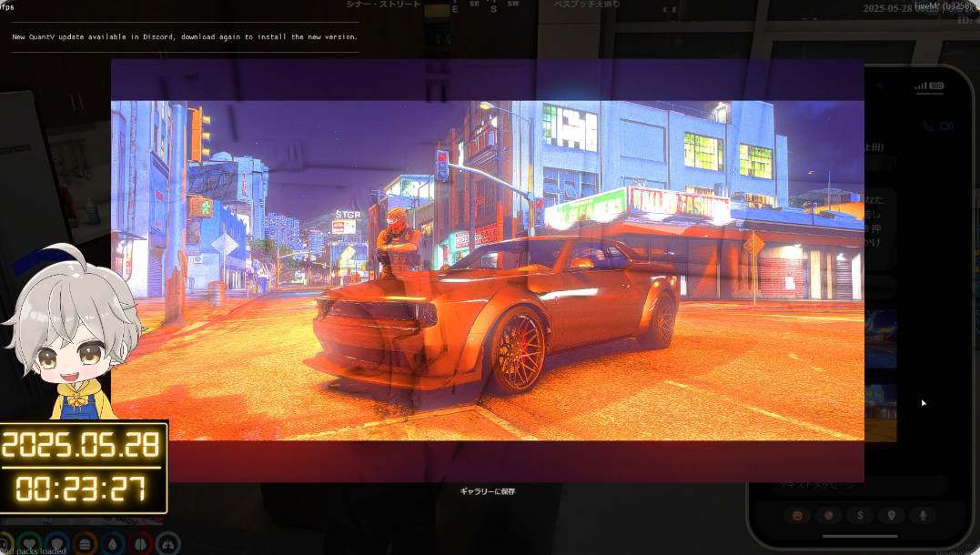The image size is (980, 555).
Task: Click the phone signal strength bars
Action: 921,86
